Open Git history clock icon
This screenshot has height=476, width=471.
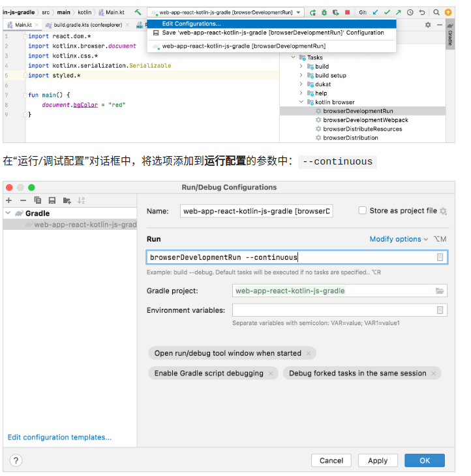point(410,12)
